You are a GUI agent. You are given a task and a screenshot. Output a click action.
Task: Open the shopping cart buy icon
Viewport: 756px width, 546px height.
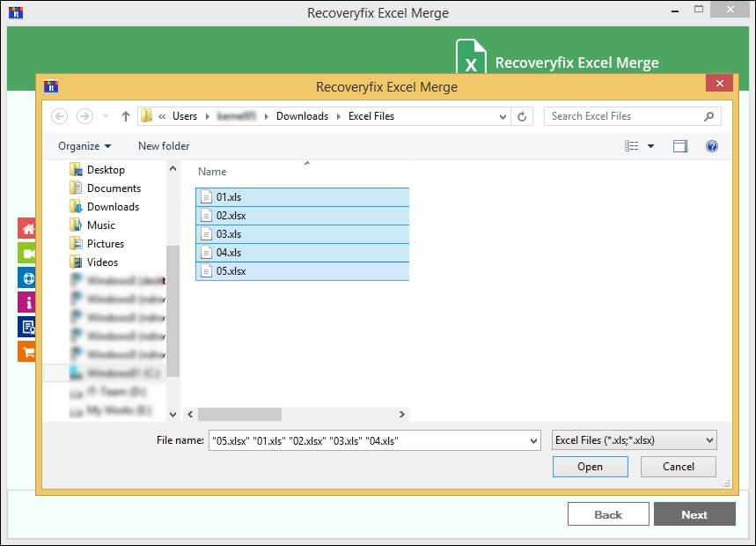click(x=27, y=351)
